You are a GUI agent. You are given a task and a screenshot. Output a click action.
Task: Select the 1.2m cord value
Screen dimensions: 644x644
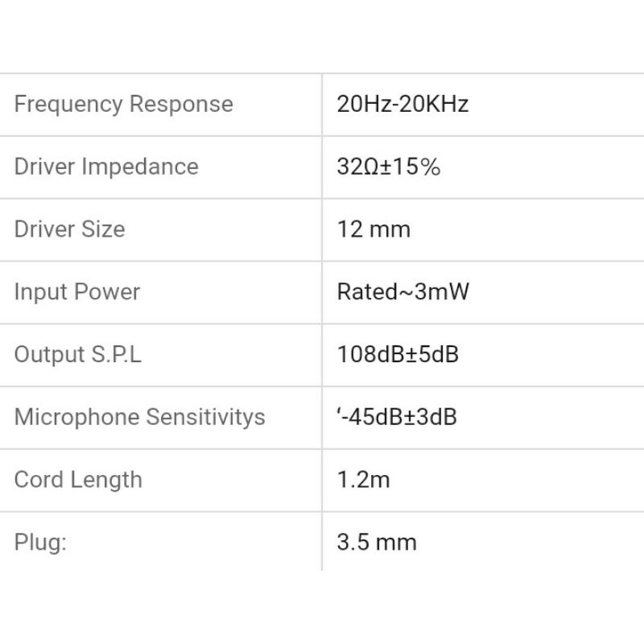coord(363,480)
